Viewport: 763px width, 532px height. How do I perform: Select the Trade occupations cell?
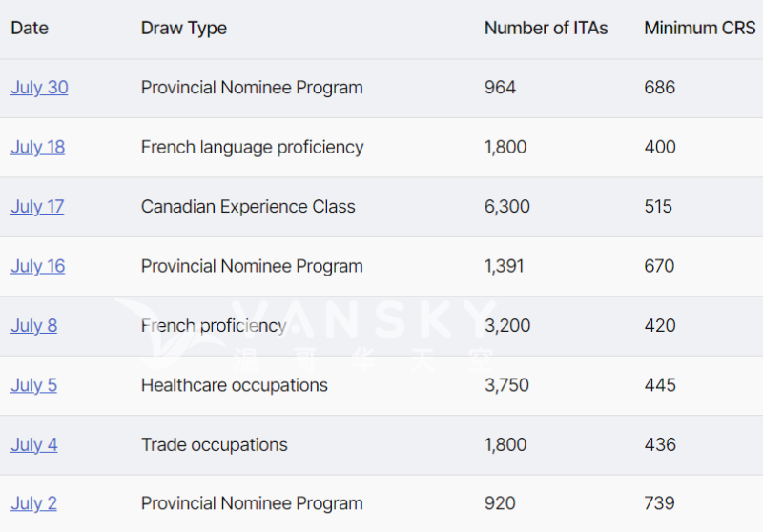214,445
